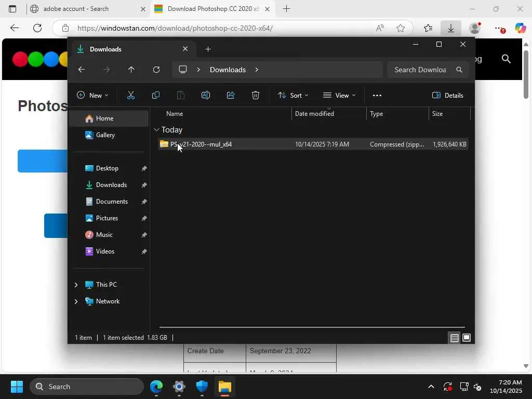Collapse the Today group

click(156, 129)
